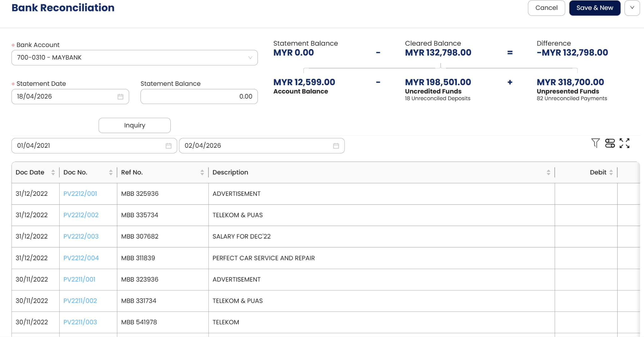Sort by Ref No. column
The image size is (644, 337).
[202, 173]
